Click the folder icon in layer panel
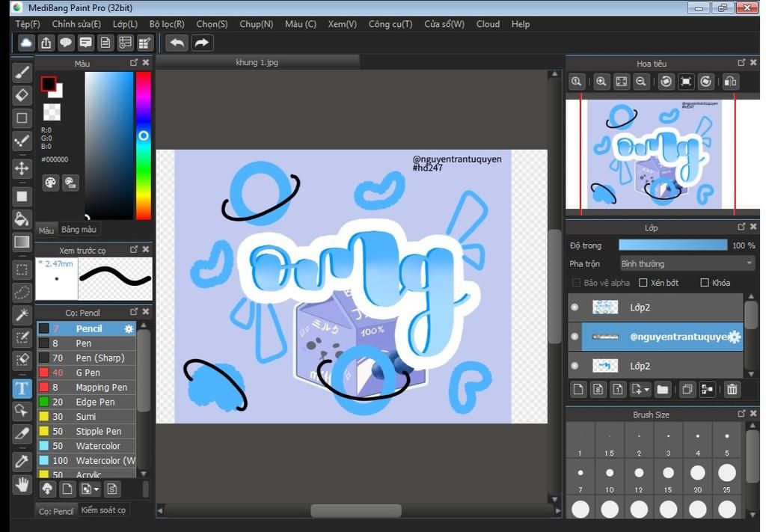Image resolution: width=766 pixels, height=532 pixels. point(663,389)
